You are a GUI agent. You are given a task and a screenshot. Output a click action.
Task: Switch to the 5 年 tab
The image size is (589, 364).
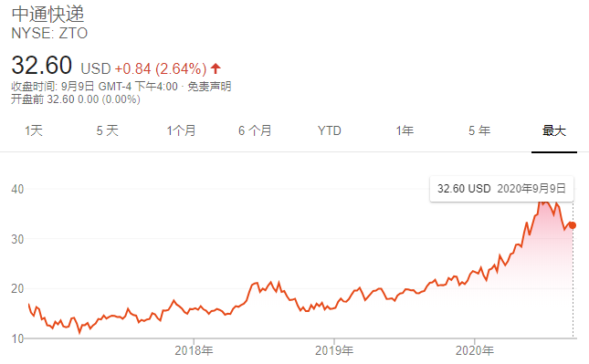(479, 130)
